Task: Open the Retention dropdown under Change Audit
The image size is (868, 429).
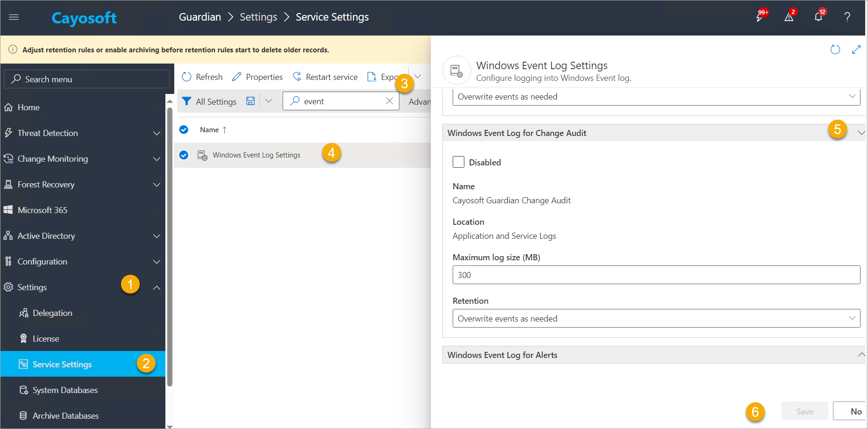Action: [x=656, y=318]
